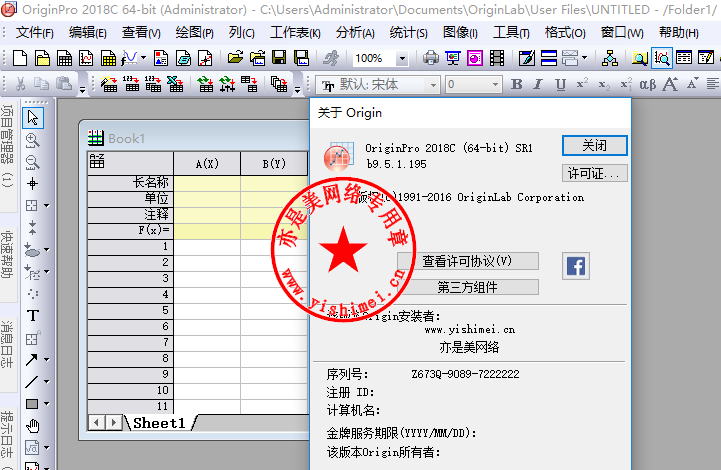
Task: Click the Italic formatting button
Action: click(538, 84)
